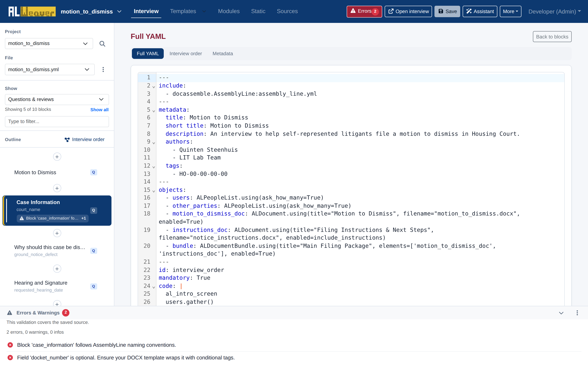Select Motion to Dismiss outline block

pos(57,172)
